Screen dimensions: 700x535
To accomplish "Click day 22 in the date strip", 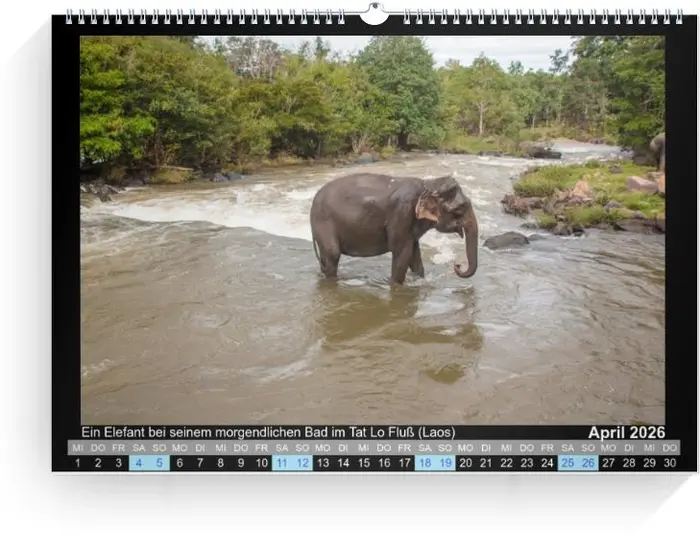I will coord(507,463).
